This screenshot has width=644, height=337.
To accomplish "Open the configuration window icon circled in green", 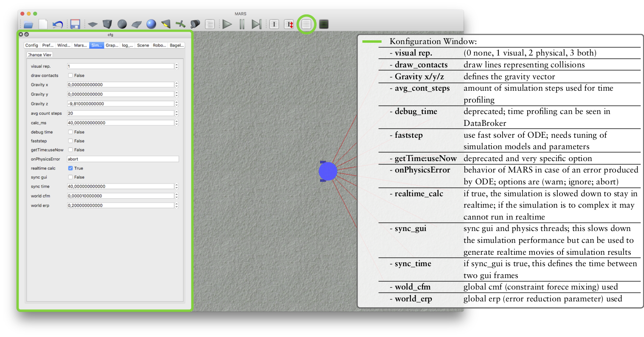I will pyautogui.click(x=307, y=24).
